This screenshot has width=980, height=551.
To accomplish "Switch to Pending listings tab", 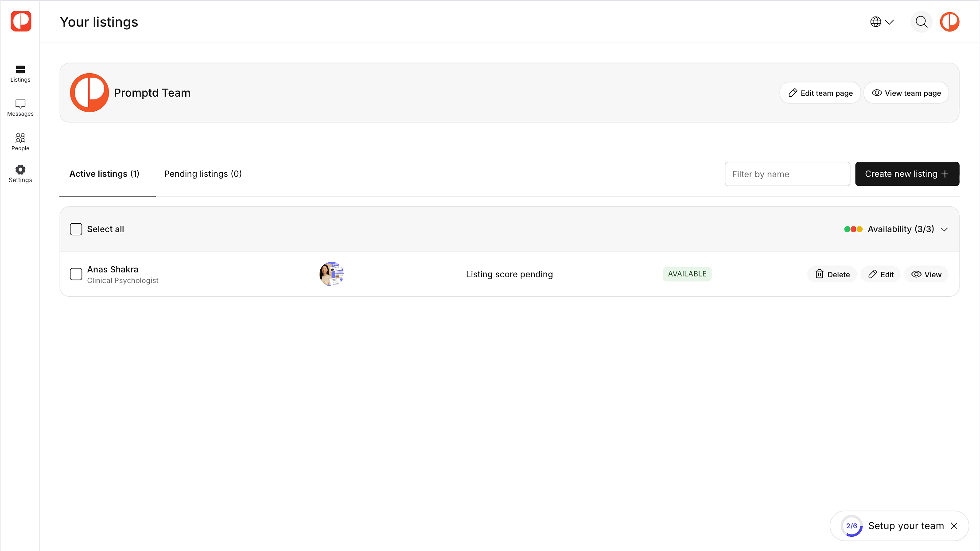I will coord(203,174).
